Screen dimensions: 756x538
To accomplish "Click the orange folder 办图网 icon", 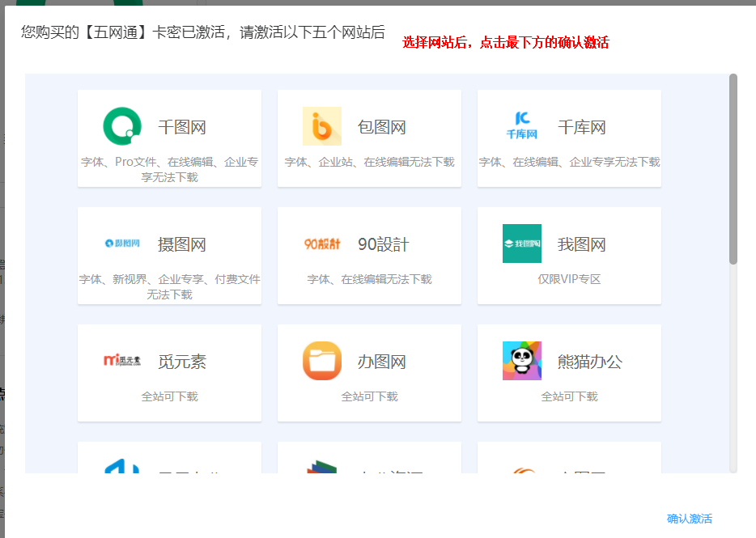I will point(322,361).
